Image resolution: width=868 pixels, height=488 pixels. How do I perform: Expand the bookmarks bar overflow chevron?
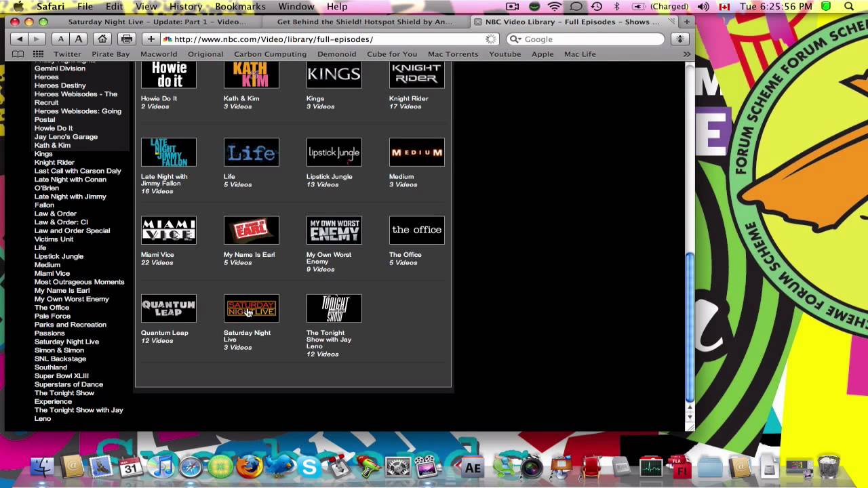pyautogui.click(x=686, y=54)
